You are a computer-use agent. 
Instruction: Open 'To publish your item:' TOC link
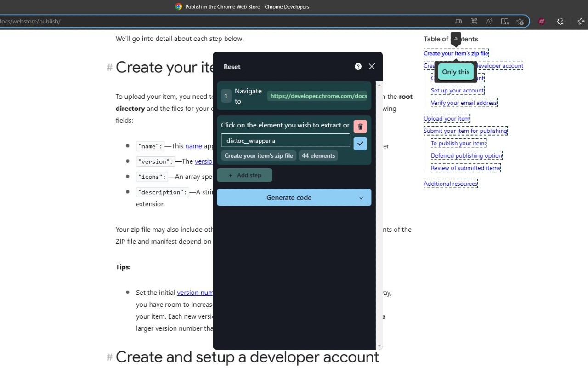pos(458,144)
